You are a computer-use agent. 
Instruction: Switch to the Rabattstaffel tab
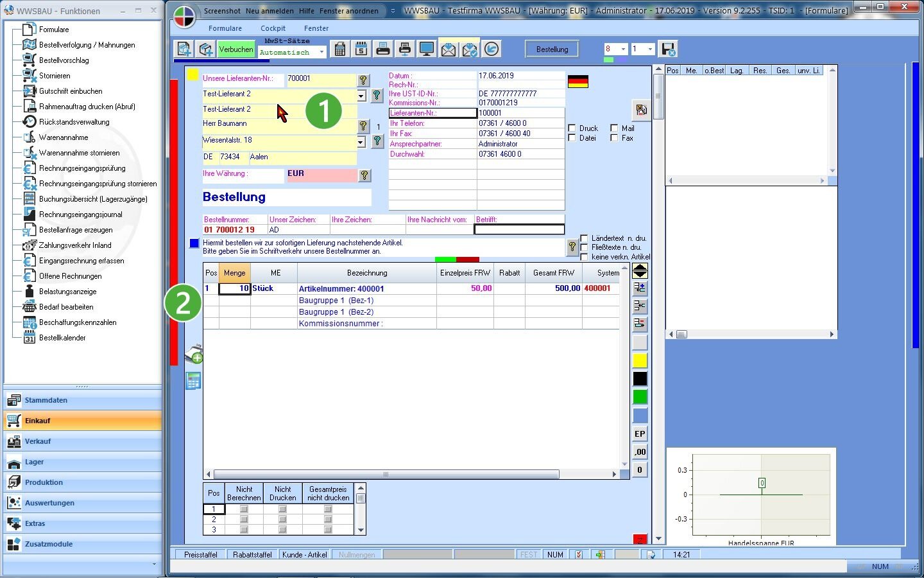(252, 554)
